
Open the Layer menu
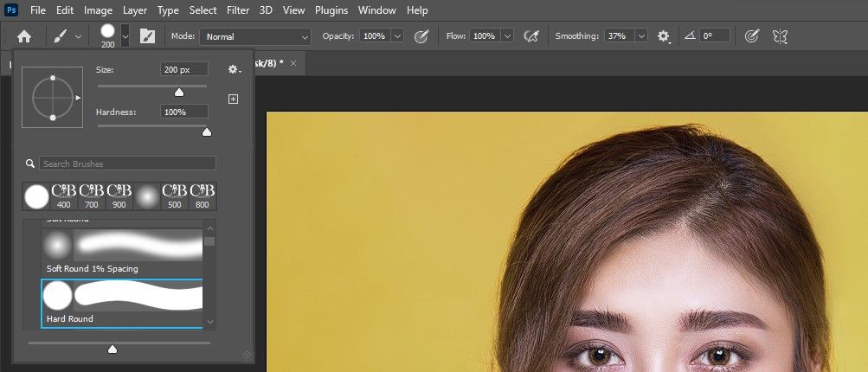pos(134,10)
